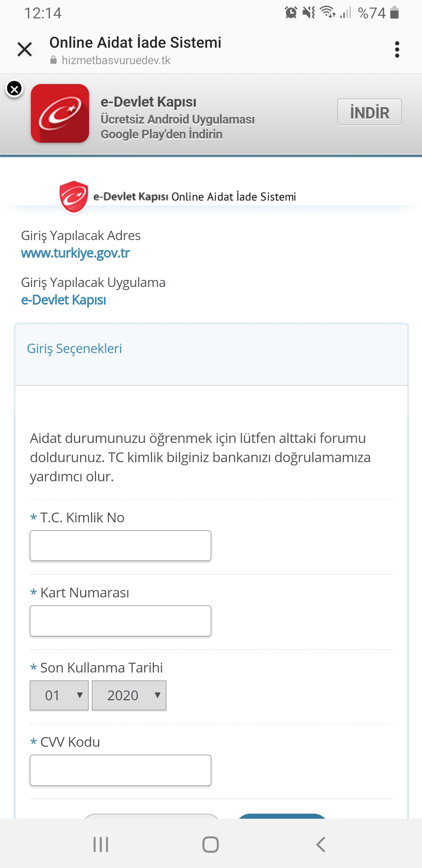Open the e-Devlet Kapısı link

63,300
